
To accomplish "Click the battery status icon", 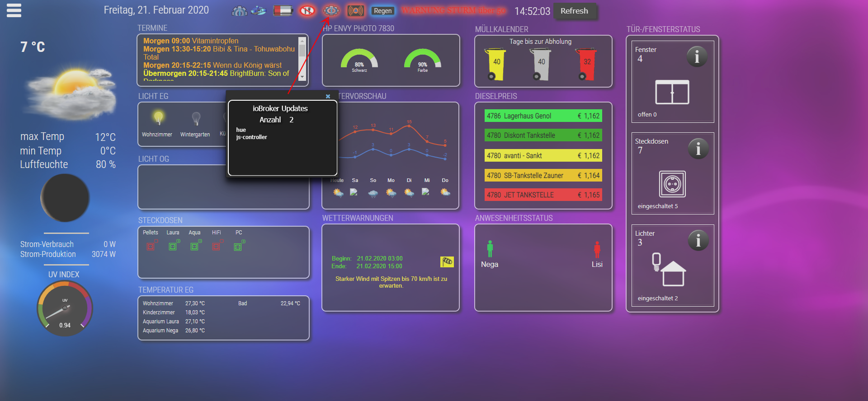I will 283,10.
